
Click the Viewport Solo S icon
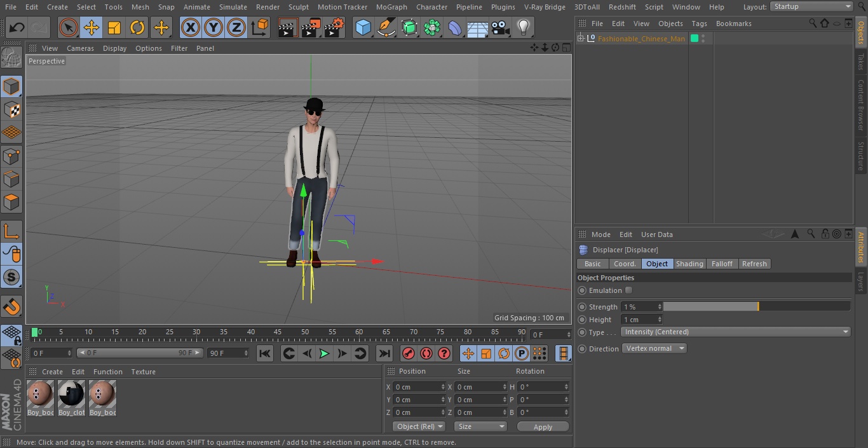point(11,277)
